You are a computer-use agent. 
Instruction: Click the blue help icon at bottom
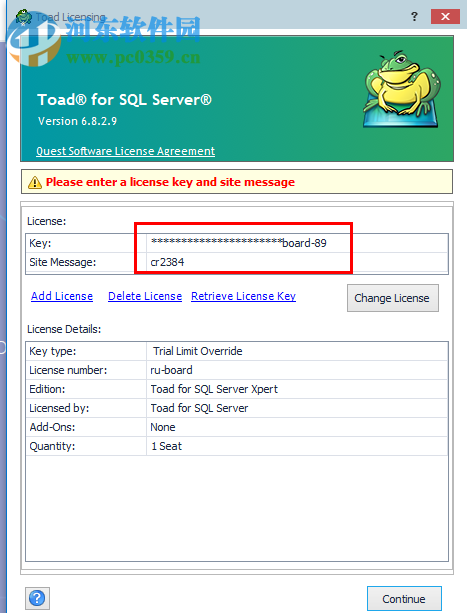point(37,598)
